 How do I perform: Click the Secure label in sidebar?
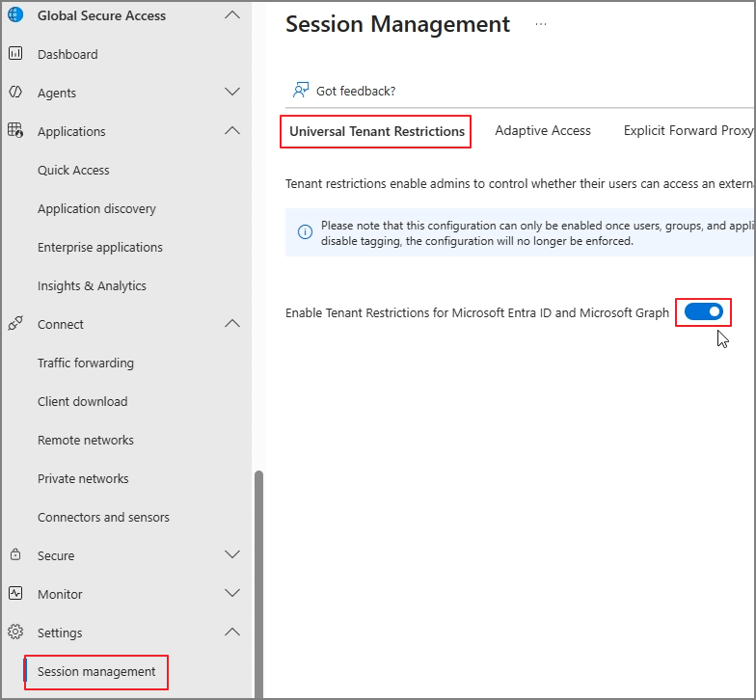(x=56, y=555)
